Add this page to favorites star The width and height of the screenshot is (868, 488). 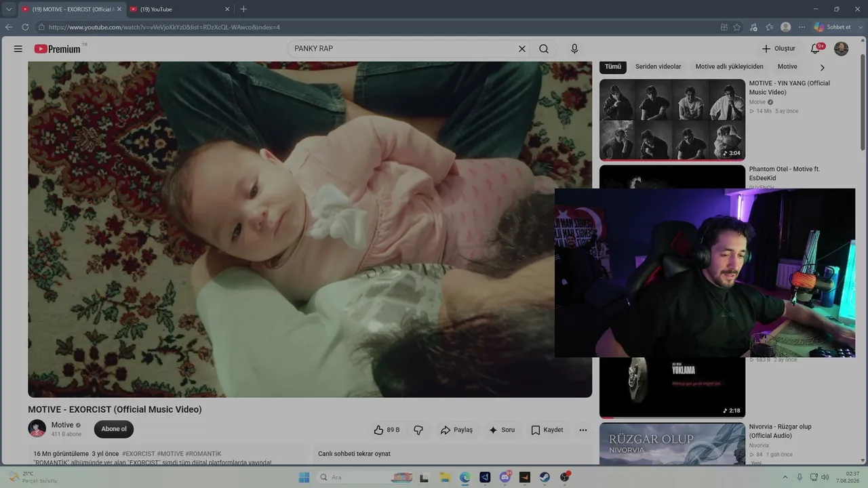point(737,27)
